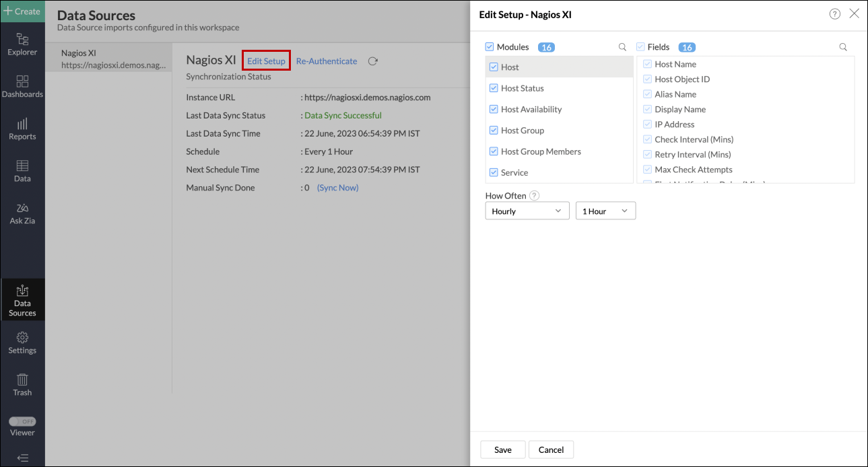Open the Hourly frequency dropdown
The width and height of the screenshot is (868, 467).
tap(527, 211)
